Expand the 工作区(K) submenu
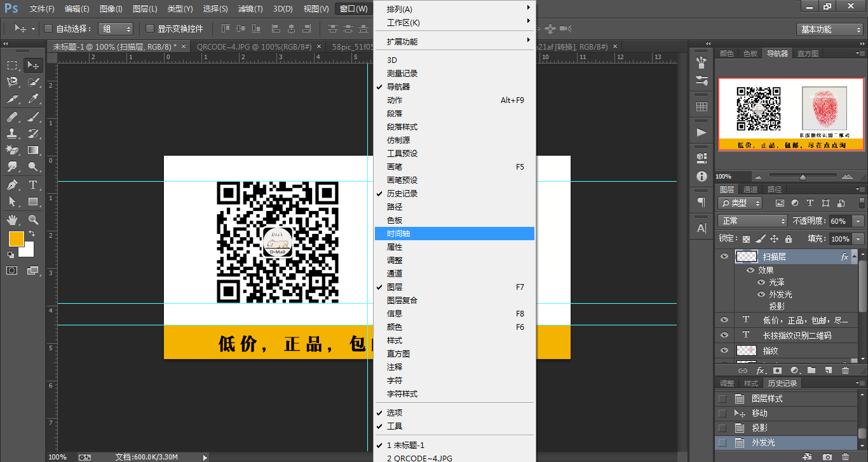The width and height of the screenshot is (868, 462). (x=455, y=22)
